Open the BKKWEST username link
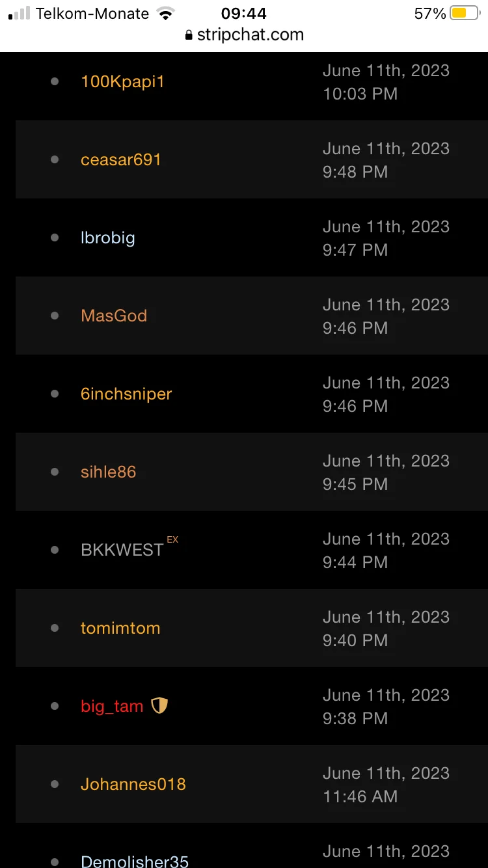488x868 pixels. (x=122, y=550)
